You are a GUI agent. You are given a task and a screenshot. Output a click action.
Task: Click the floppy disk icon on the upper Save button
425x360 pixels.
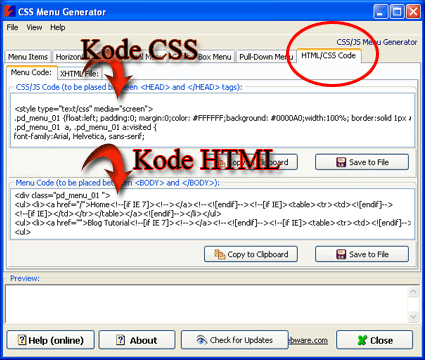pos(341,162)
